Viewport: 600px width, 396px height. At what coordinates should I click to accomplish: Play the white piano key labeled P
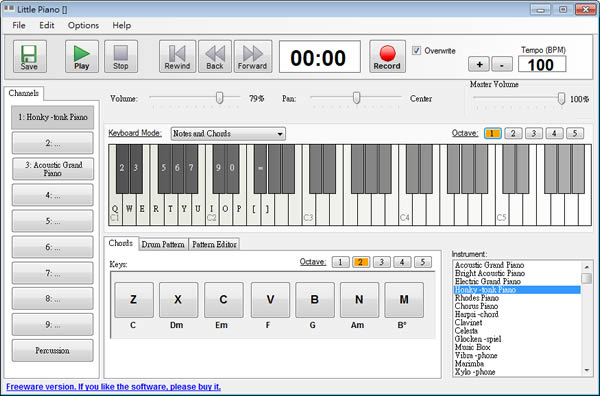coord(239,209)
